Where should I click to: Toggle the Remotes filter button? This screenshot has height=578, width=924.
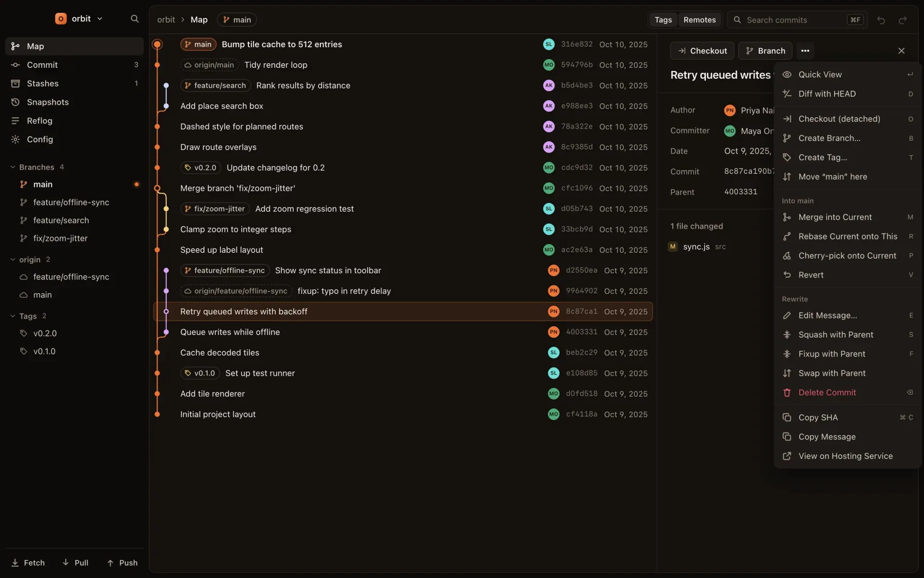[700, 20]
